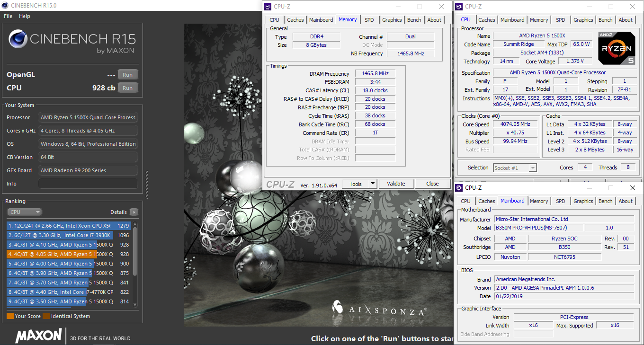This screenshot has height=345, width=644.
Task: Select ranking row 8 Intel Core i7-4770K
Action: (69, 292)
